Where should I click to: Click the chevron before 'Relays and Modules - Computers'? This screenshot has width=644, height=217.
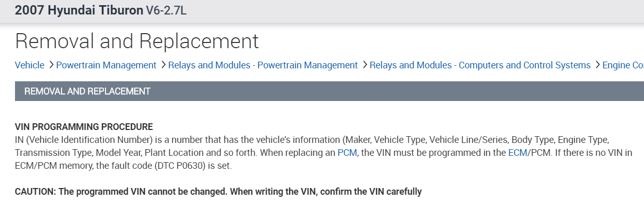point(364,65)
